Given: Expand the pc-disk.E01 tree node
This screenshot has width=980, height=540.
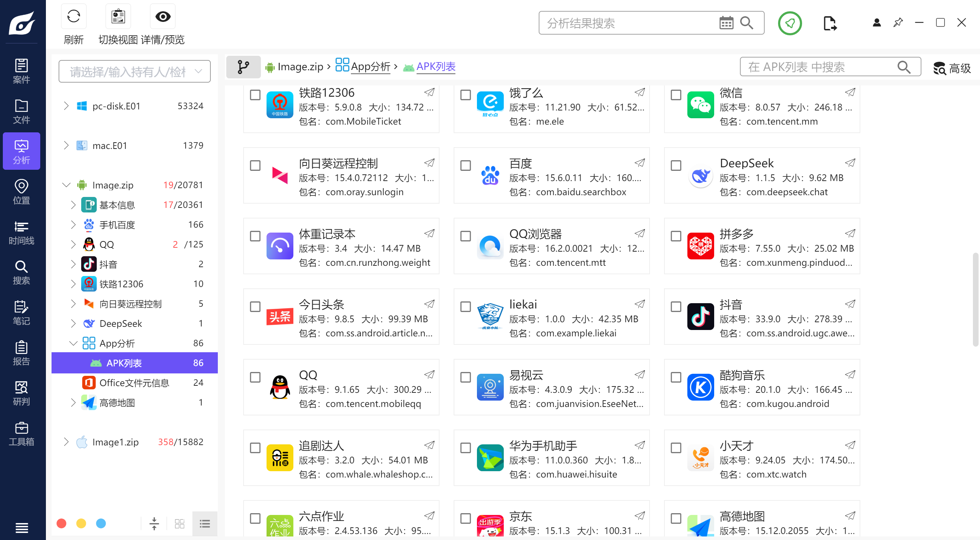Looking at the screenshot, I should pos(66,106).
